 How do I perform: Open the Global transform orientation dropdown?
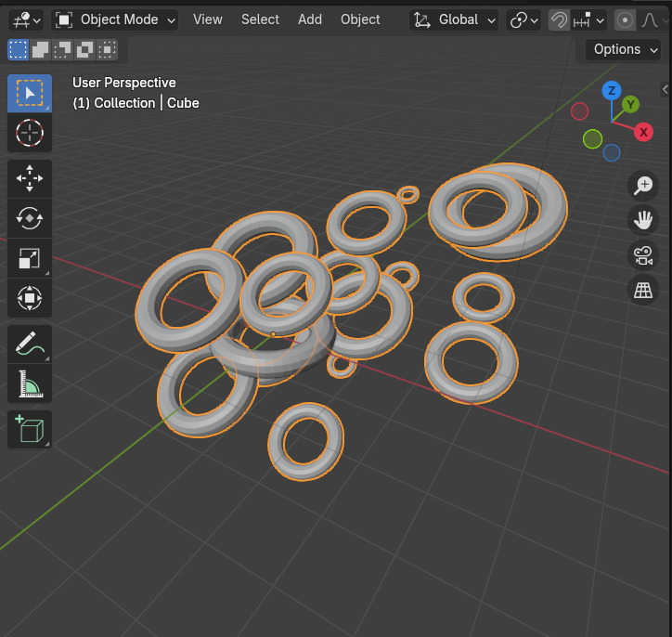click(x=454, y=19)
